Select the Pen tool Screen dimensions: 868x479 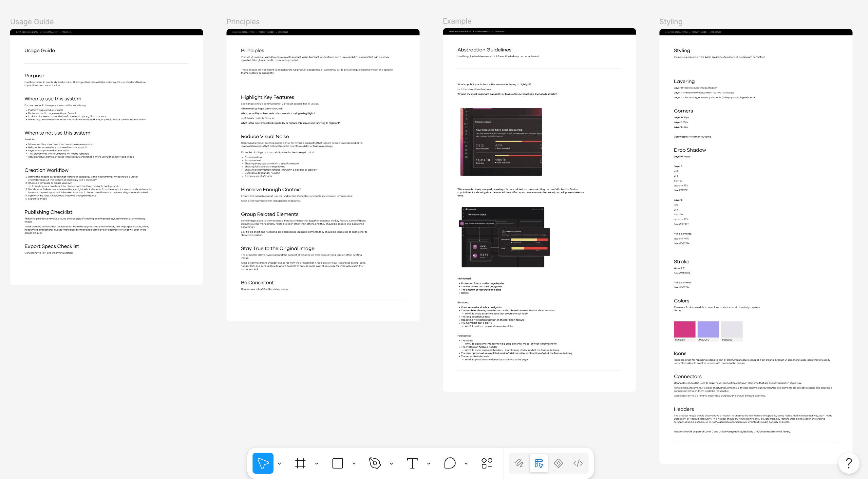tap(375, 463)
